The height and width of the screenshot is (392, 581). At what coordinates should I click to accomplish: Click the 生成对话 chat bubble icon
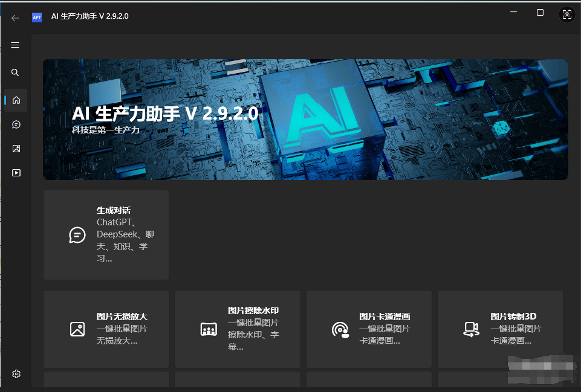[x=77, y=235]
